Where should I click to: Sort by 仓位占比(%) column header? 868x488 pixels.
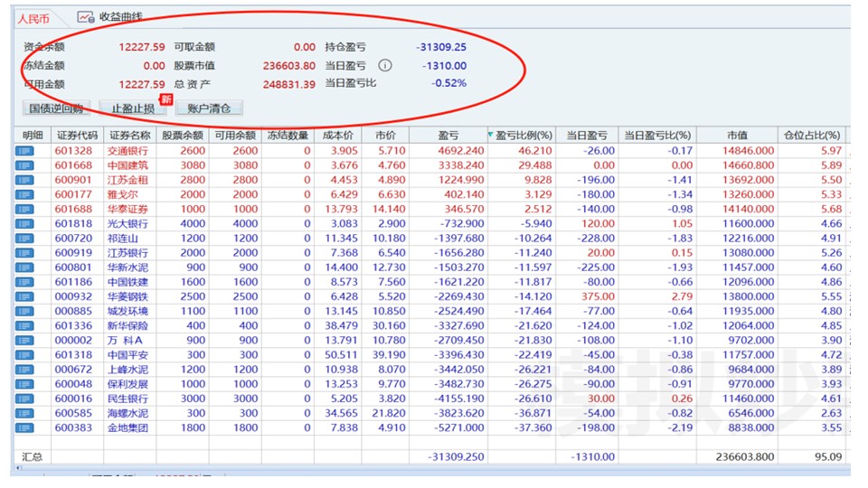(x=812, y=135)
